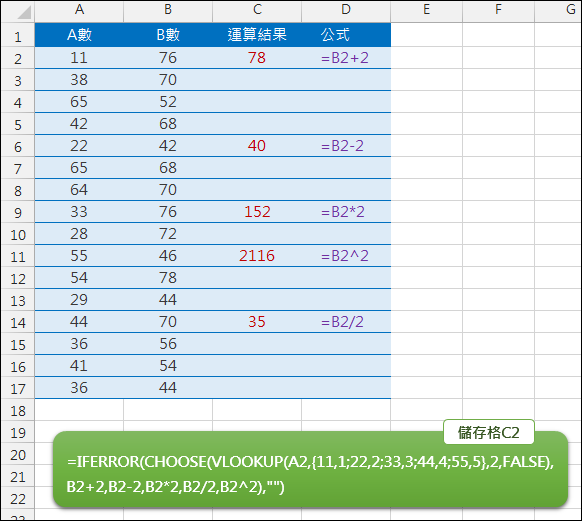Select cell B15 with value 56
This screenshot has height=521, width=582.
[168, 344]
